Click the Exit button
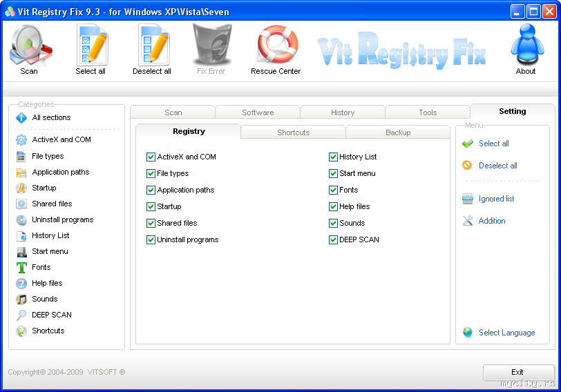Image resolution: width=561 pixels, height=392 pixels. [518, 373]
